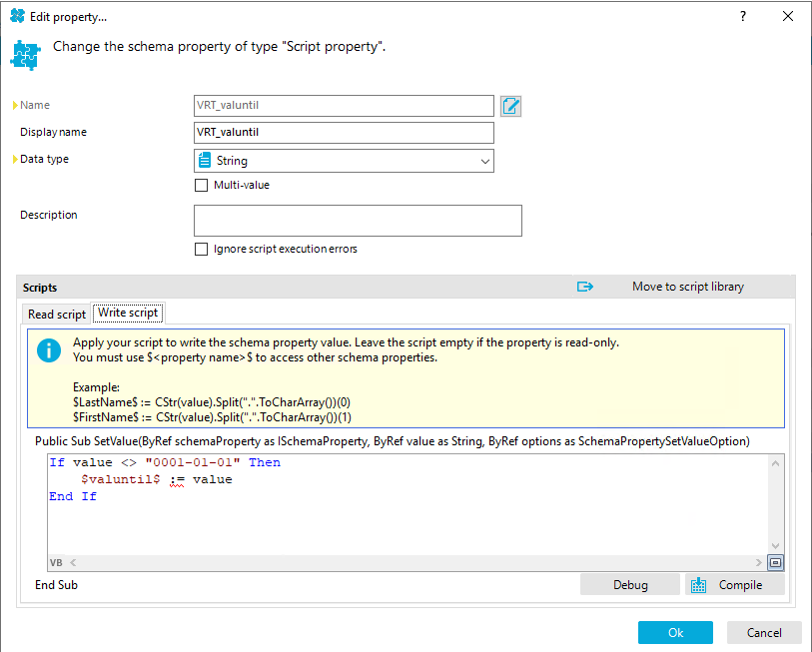Viewport: 812px width, 652px height.
Task: Open the Data type dropdown
Action: pyautogui.click(x=485, y=161)
